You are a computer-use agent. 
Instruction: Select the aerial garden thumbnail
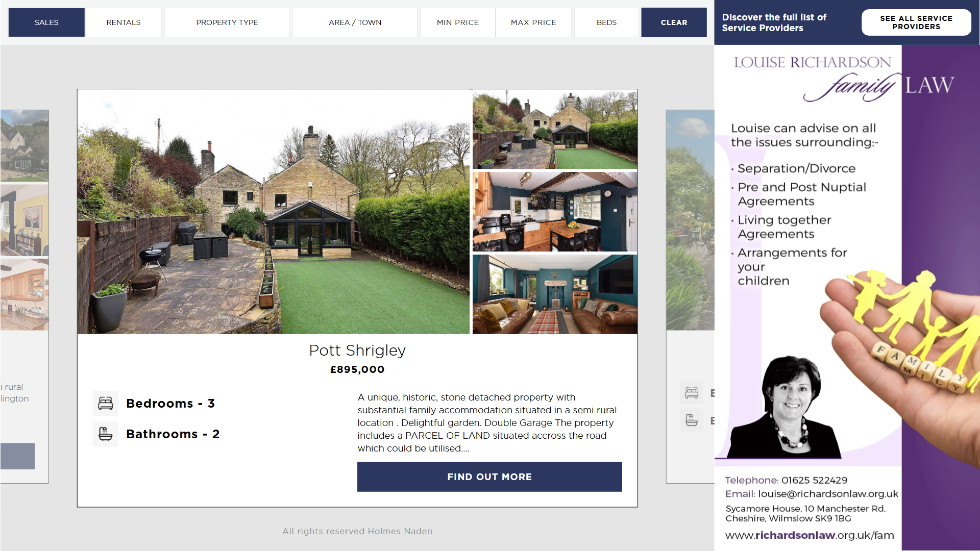pyautogui.click(x=555, y=130)
